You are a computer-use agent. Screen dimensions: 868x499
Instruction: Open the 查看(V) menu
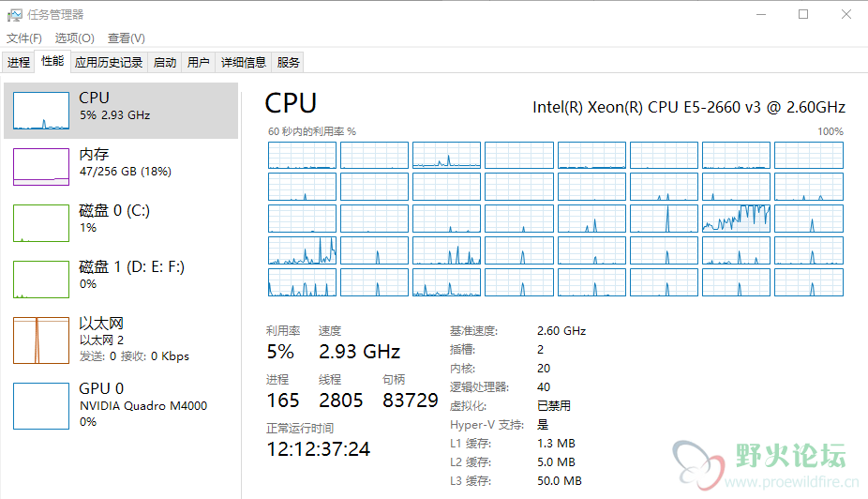point(127,38)
